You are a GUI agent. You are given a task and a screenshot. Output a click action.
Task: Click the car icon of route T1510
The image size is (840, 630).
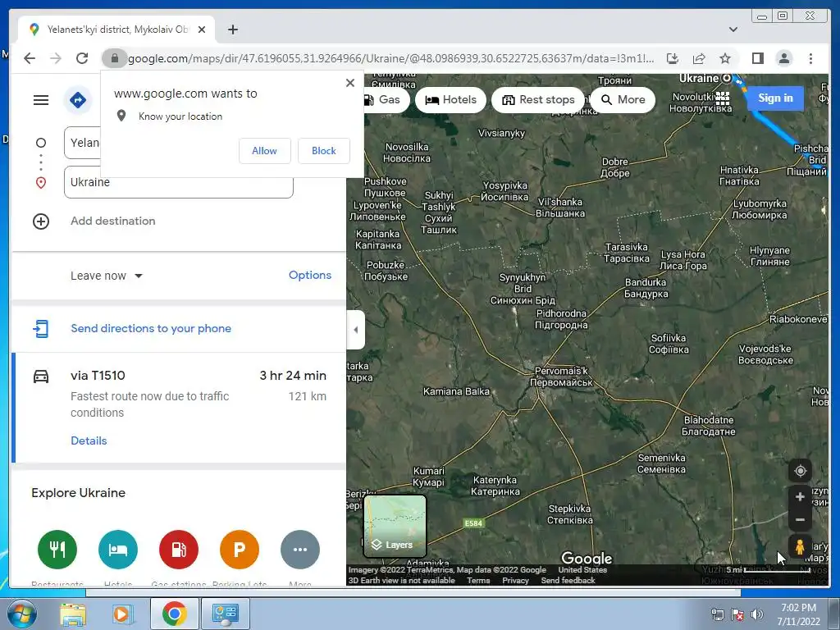pyautogui.click(x=41, y=377)
